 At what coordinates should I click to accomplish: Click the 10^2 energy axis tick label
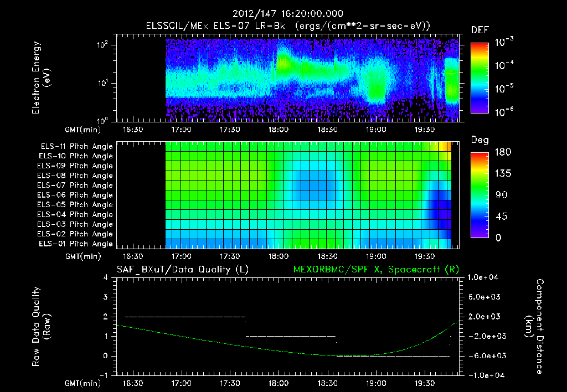102,45
